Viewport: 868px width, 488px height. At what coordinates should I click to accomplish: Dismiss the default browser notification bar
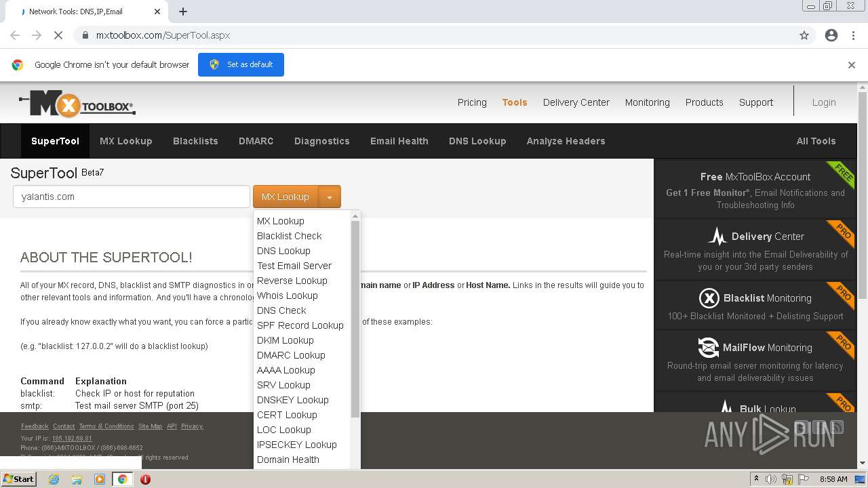(852, 65)
